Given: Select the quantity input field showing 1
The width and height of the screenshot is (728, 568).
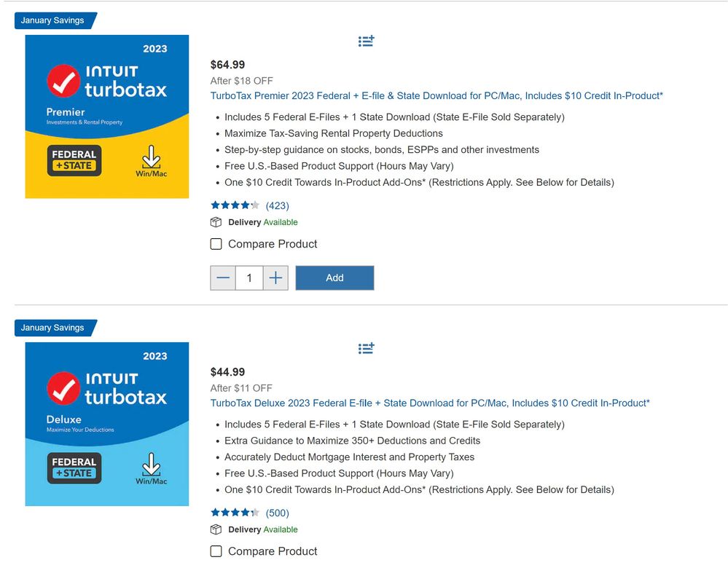Looking at the screenshot, I should pyautogui.click(x=248, y=277).
